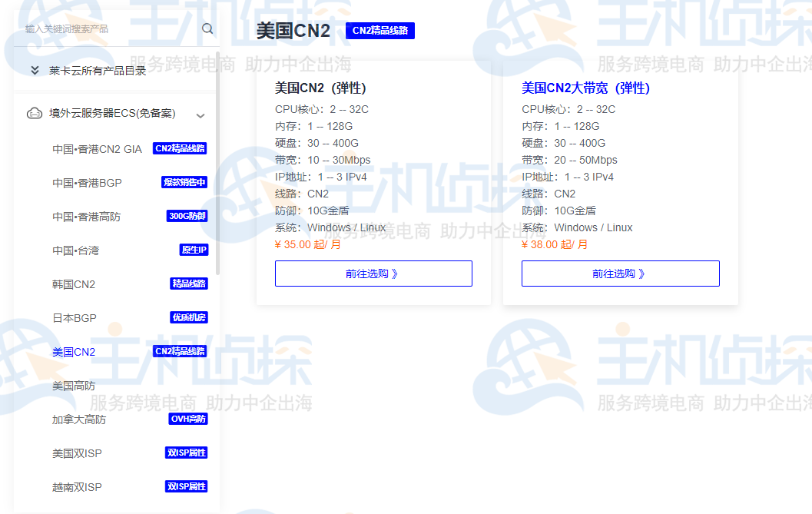Click the search magnifier icon
812x514 pixels.
207,28
